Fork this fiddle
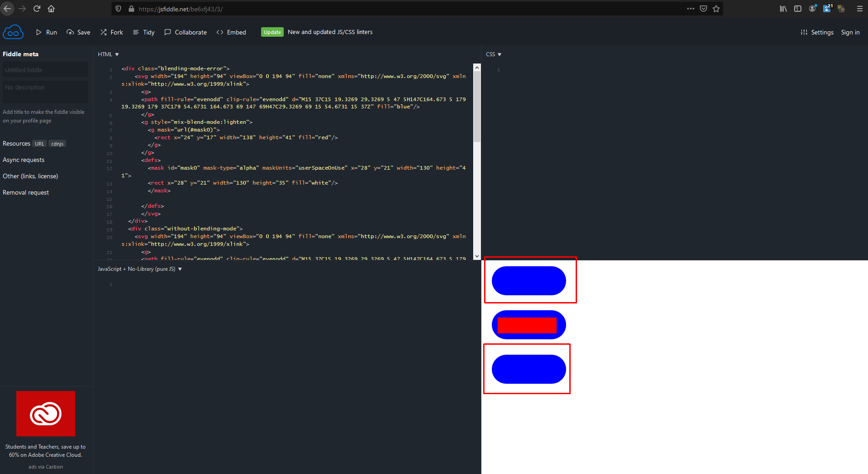The width and height of the screenshot is (868, 474). pyautogui.click(x=112, y=32)
